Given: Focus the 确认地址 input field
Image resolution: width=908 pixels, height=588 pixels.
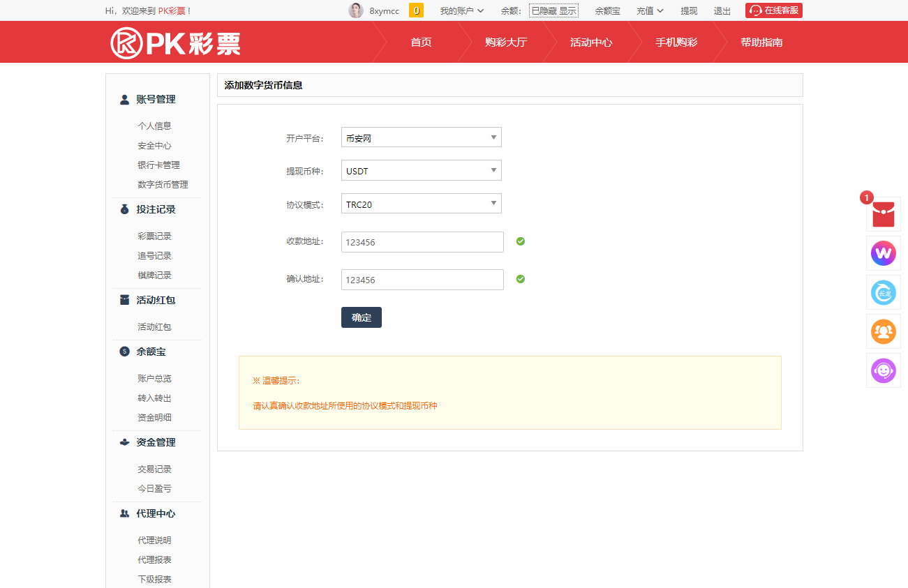Looking at the screenshot, I should pyautogui.click(x=422, y=280).
